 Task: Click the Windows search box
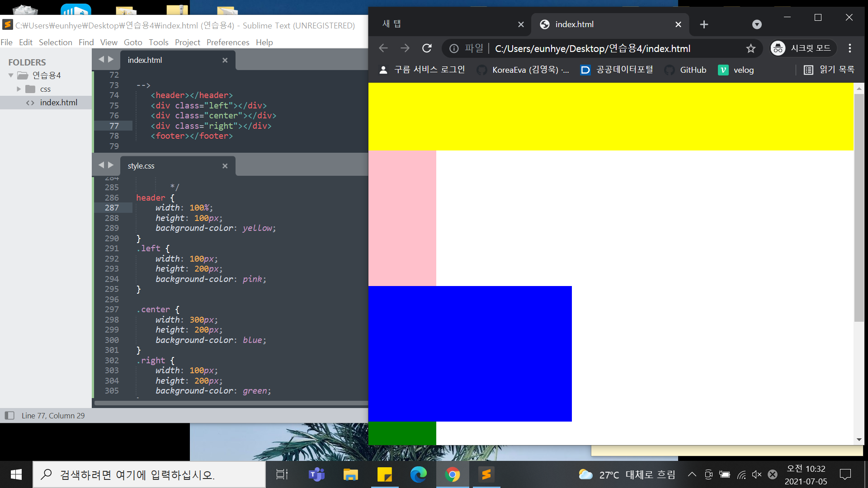click(x=149, y=474)
